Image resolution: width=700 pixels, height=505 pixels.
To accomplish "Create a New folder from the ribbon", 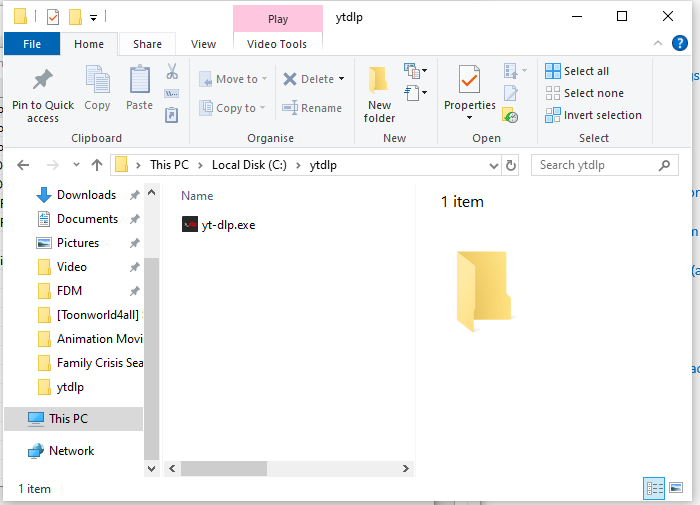I will [x=379, y=94].
